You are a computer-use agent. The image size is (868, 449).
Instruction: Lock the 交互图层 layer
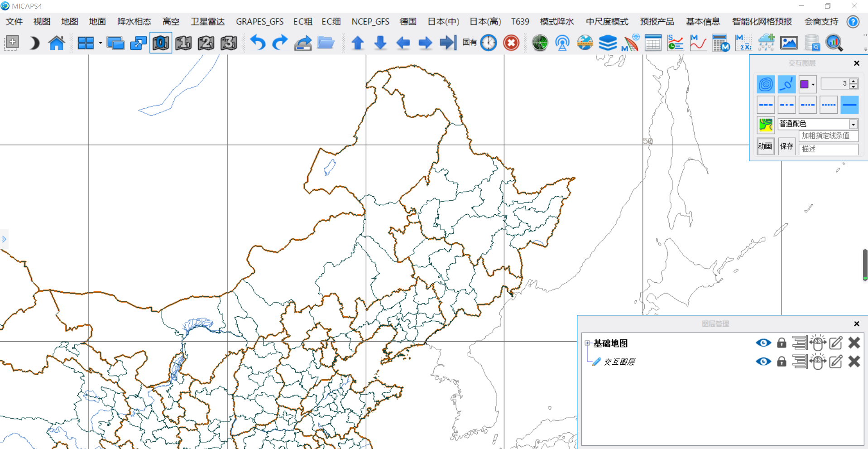click(x=782, y=362)
